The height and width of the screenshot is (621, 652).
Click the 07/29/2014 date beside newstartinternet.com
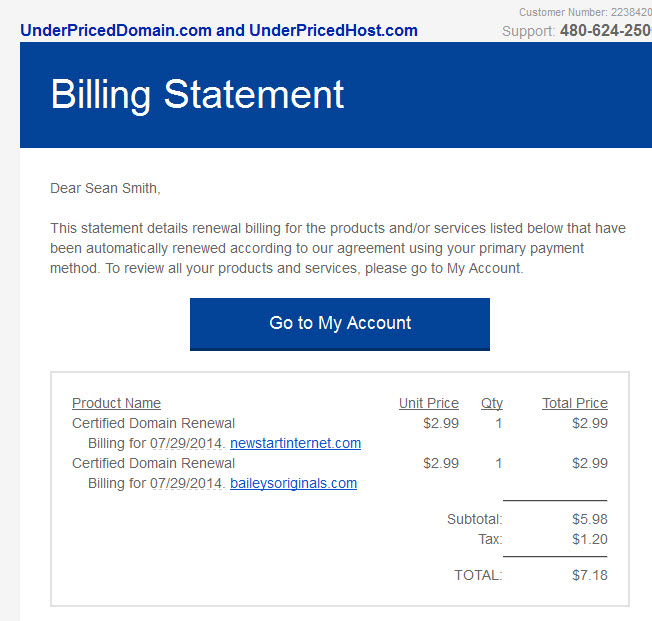click(186, 443)
